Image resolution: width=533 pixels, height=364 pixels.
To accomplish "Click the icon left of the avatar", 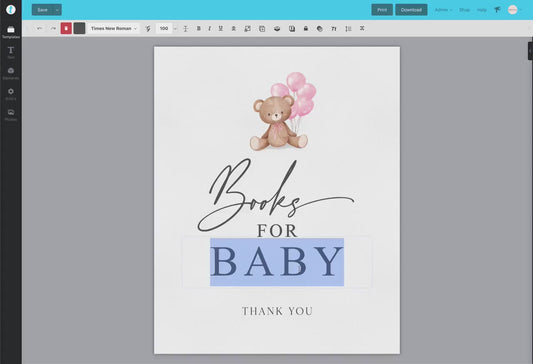I will coord(497,10).
